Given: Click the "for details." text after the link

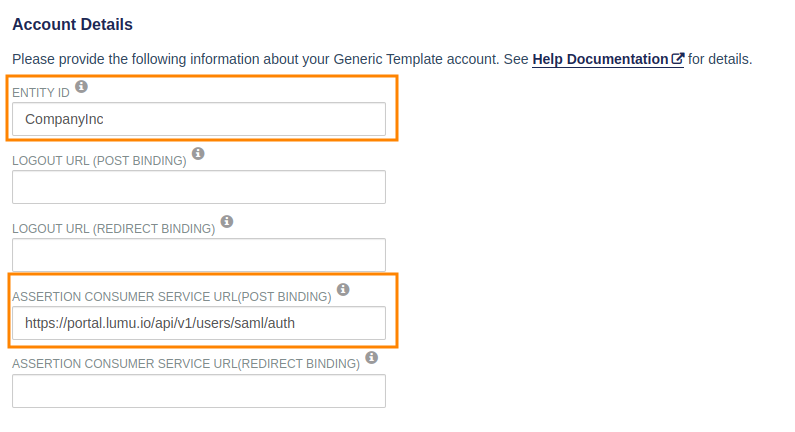Looking at the screenshot, I should [x=720, y=59].
